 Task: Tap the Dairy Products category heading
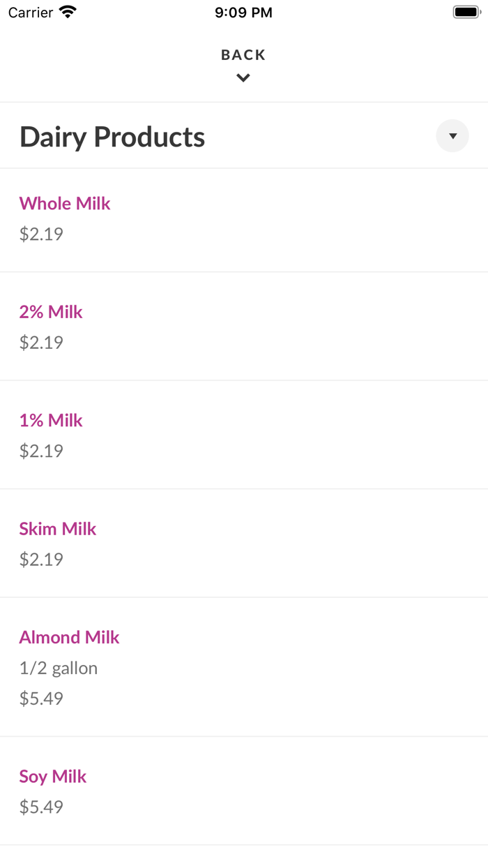(x=112, y=137)
